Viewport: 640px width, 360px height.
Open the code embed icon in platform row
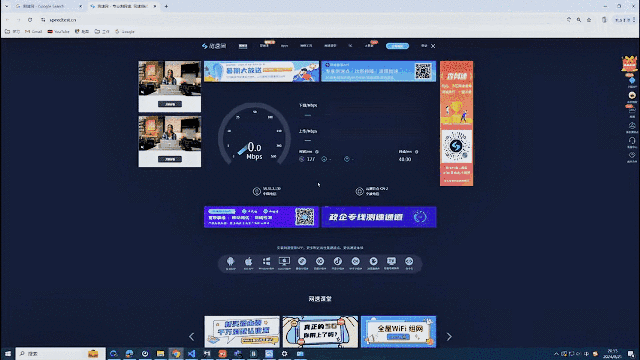point(409,262)
